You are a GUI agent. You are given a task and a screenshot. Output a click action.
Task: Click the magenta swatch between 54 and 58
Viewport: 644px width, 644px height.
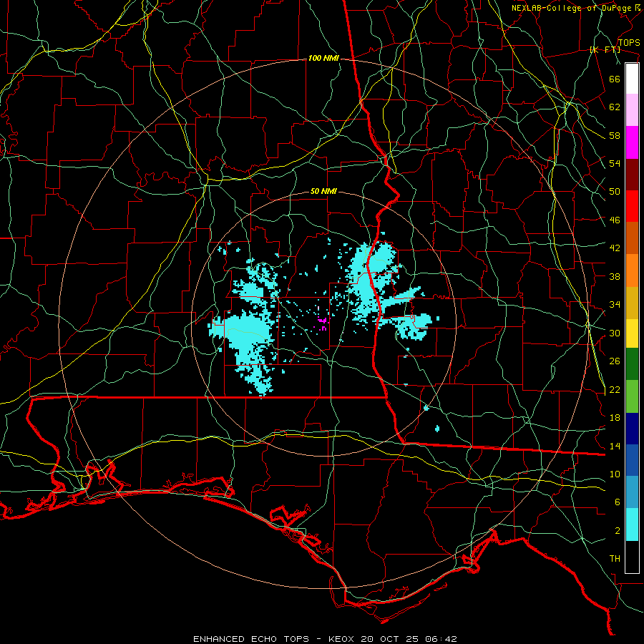point(632,142)
